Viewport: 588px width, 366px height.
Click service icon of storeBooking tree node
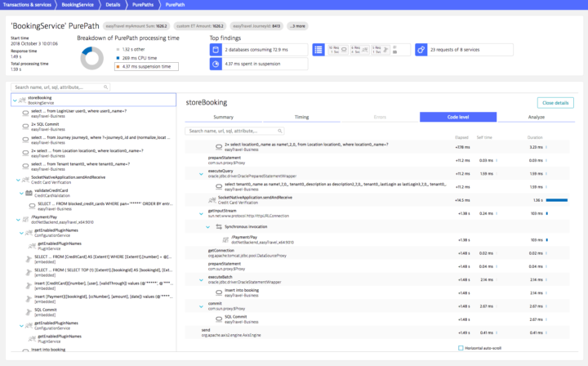(22, 100)
